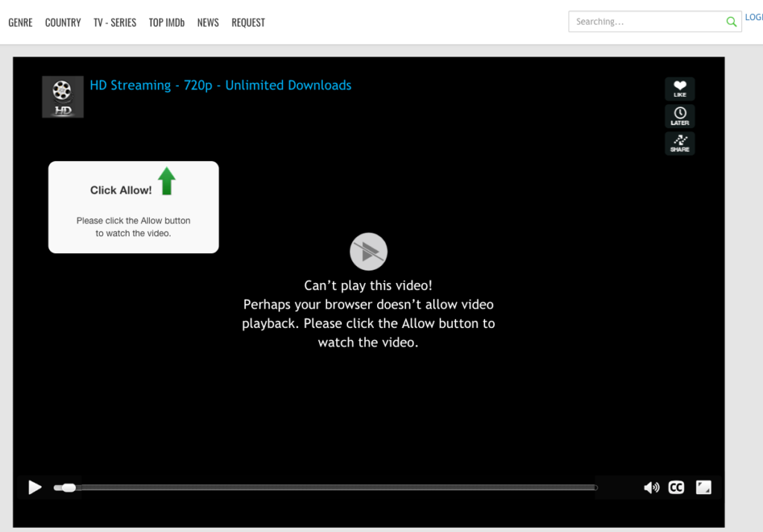The height and width of the screenshot is (532, 763).
Task: Enter fullscreen mode
Action: [x=703, y=487]
